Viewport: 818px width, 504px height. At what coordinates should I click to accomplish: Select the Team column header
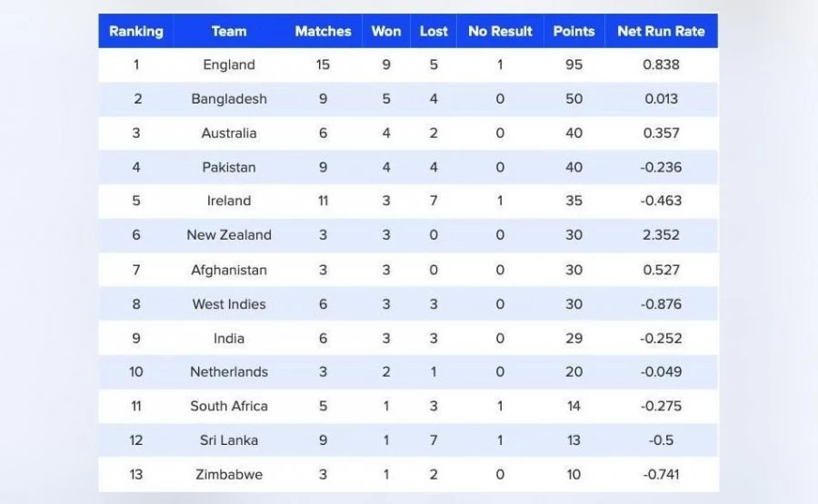pos(229,31)
